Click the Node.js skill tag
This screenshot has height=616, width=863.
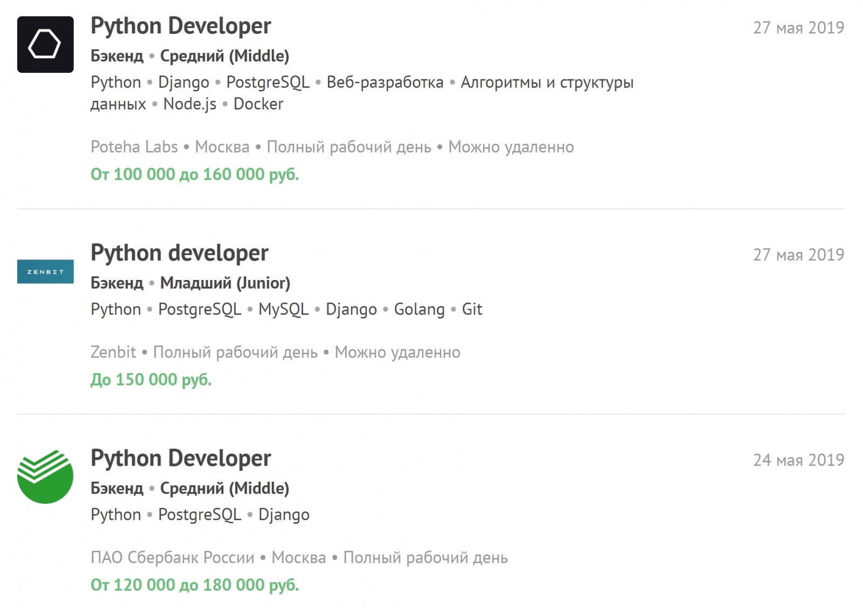tap(188, 104)
